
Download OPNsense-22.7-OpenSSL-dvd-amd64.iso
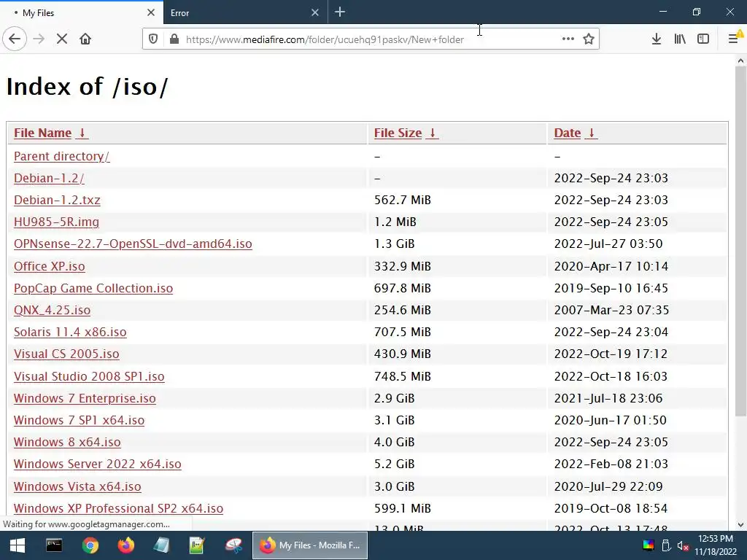click(x=133, y=244)
